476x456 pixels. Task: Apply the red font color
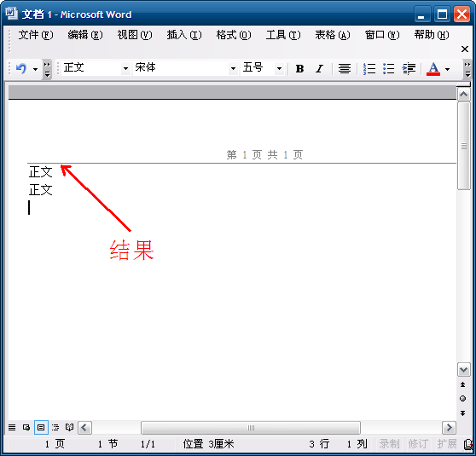433,69
